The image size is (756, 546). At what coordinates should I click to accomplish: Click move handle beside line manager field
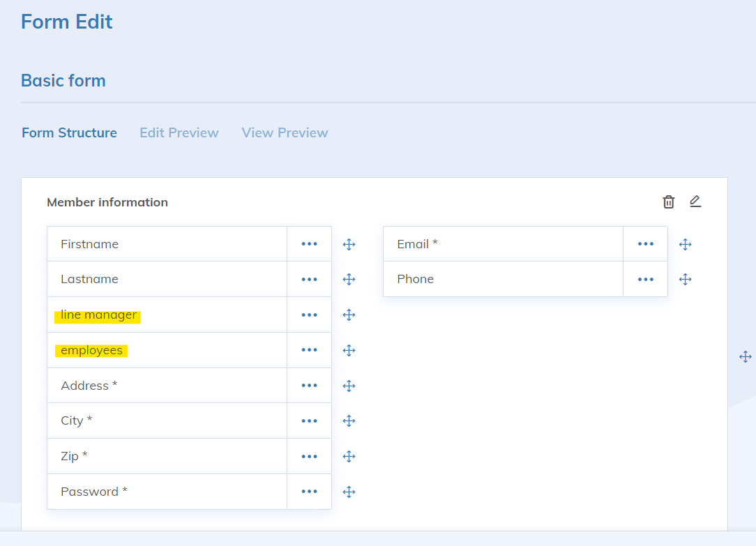pyautogui.click(x=349, y=314)
